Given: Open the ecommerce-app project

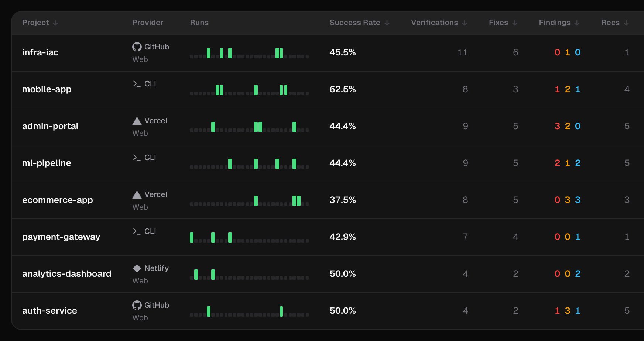Looking at the screenshot, I should [x=58, y=200].
